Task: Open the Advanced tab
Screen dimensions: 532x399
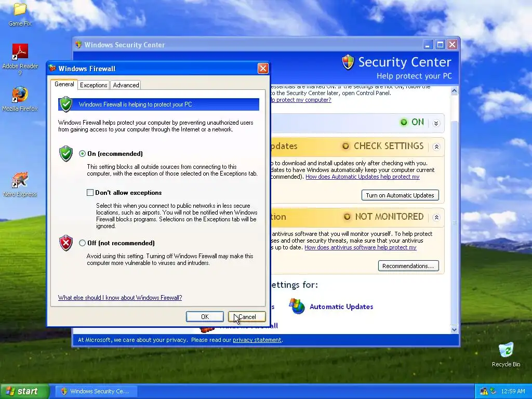Action: pos(126,85)
